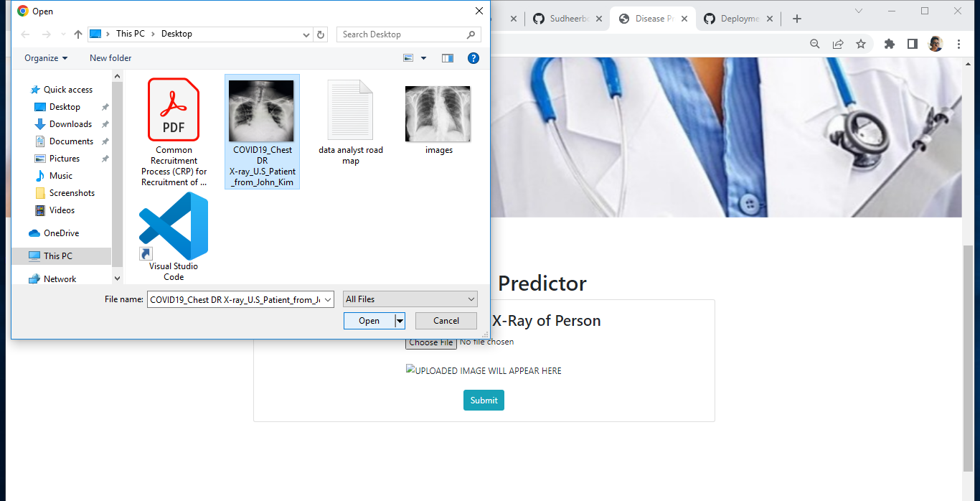Viewport: 980px width, 501px height.
Task: Expand the views dropdown arrow in Open dialog
Action: click(423, 58)
